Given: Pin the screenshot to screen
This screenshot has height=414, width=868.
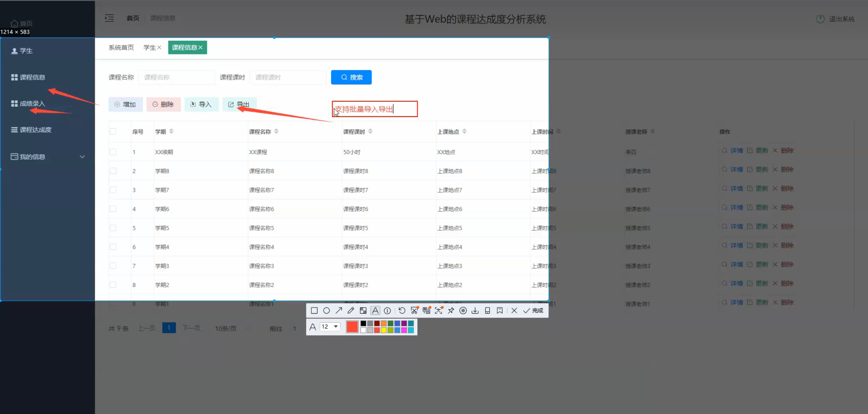Looking at the screenshot, I should (451, 311).
